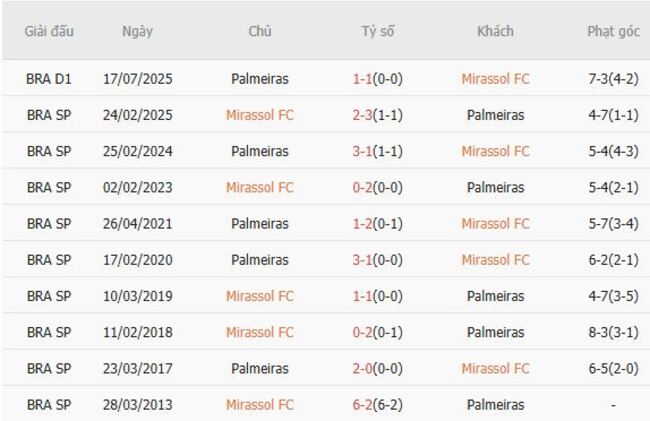
Task: Select Mirassol FC in the 24/02/2025 match
Action: [x=259, y=115]
